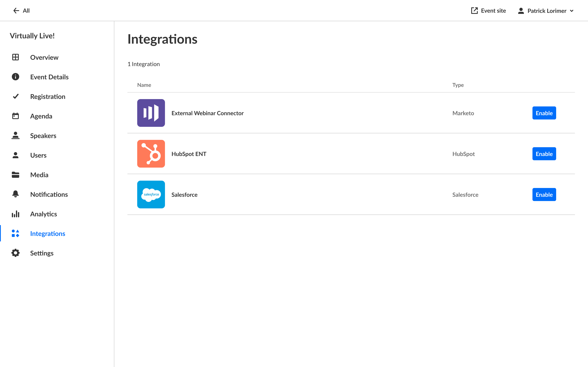Go back to All events
The width and height of the screenshot is (588, 367).
(21, 11)
